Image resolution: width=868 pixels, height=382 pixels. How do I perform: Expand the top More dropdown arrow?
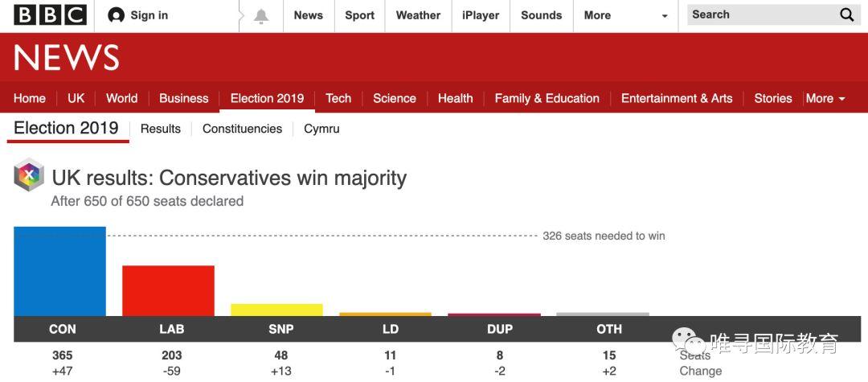664,16
